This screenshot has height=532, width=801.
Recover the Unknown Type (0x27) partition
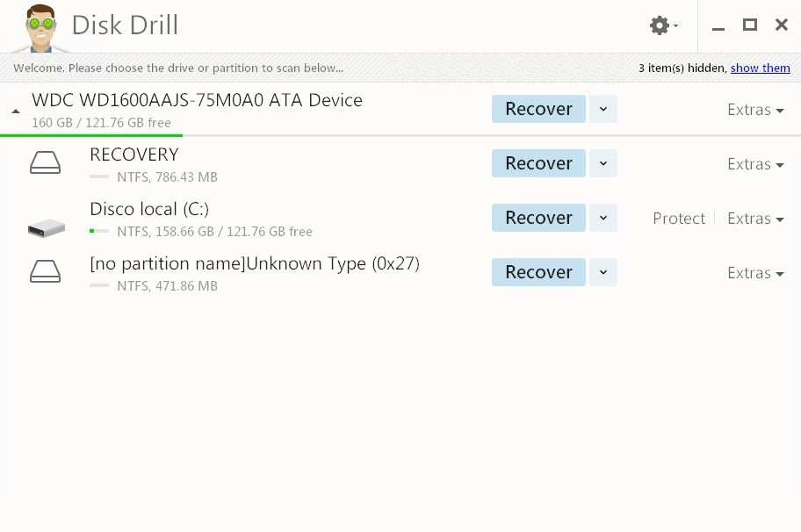[x=538, y=272]
